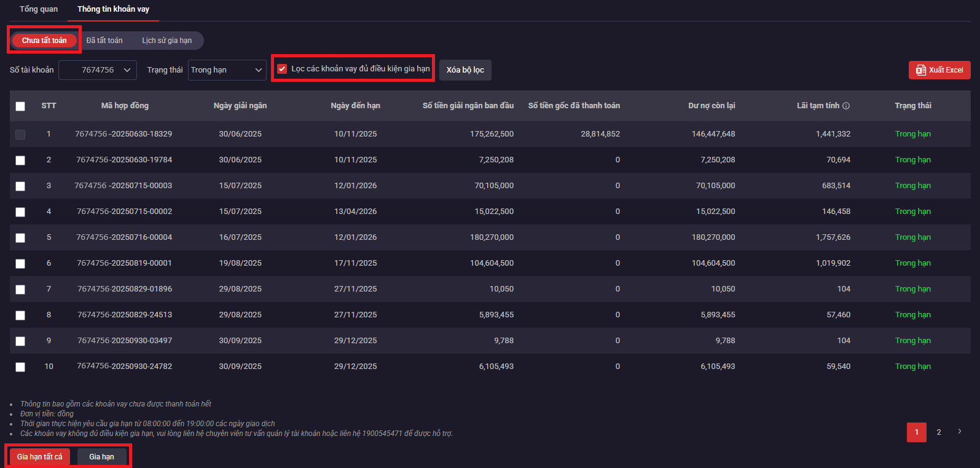The height and width of the screenshot is (468, 980).
Task: Click the Gia hạn button
Action: tap(102, 457)
